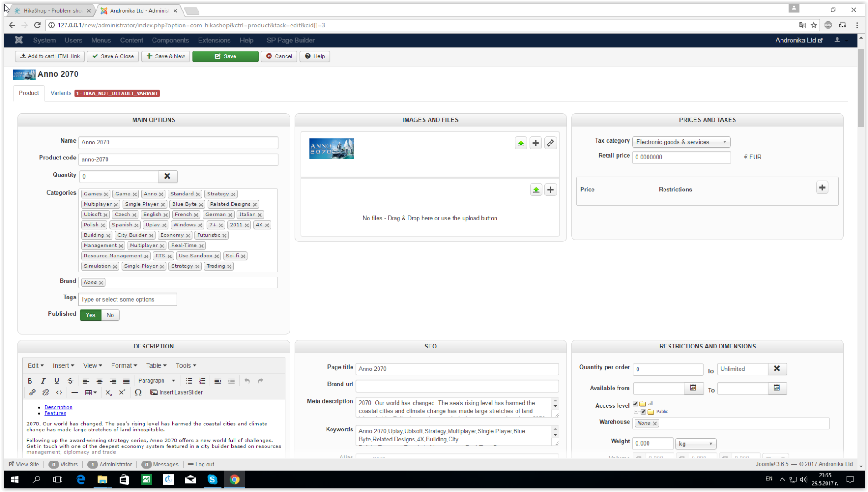Apply strikethrough formatting in editor
The width and height of the screenshot is (868, 492).
click(70, 381)
